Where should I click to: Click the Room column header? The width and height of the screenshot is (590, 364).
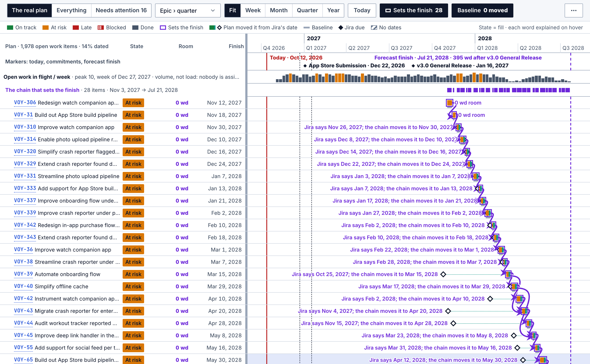tap(185, 46)
